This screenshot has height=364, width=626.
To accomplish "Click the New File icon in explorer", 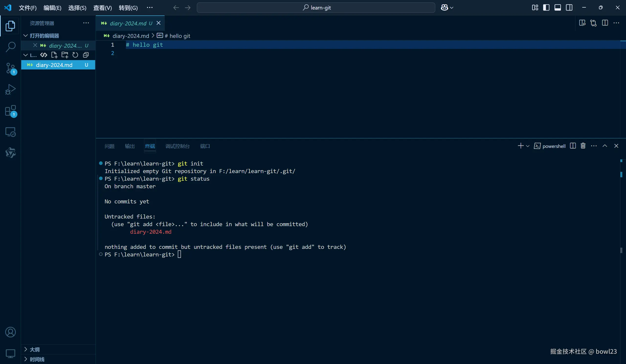I will 54,55.
